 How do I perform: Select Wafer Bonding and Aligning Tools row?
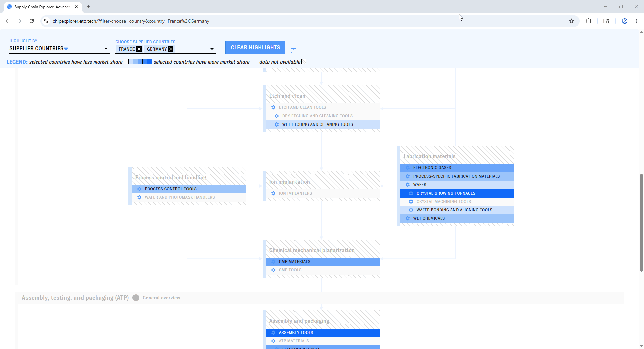coord(457,210)
